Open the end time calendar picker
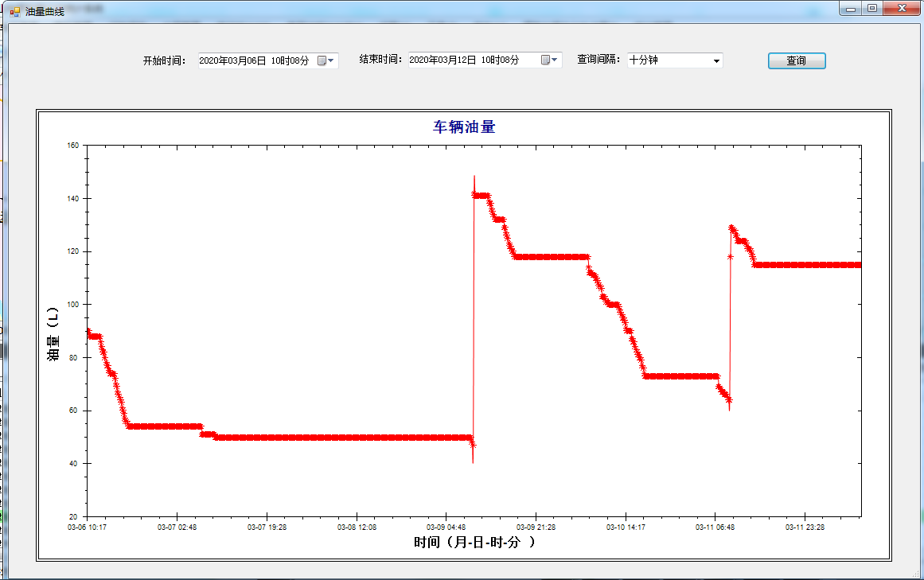This screenshot has width=924, height=580. 550,60
